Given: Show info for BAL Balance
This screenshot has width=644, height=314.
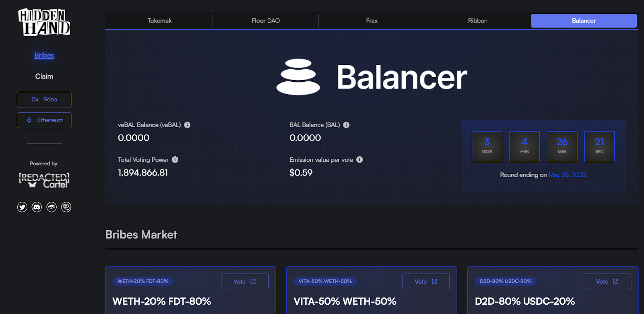Looking at the screenshot, I should pyautogui.click(x=346, y=125).
